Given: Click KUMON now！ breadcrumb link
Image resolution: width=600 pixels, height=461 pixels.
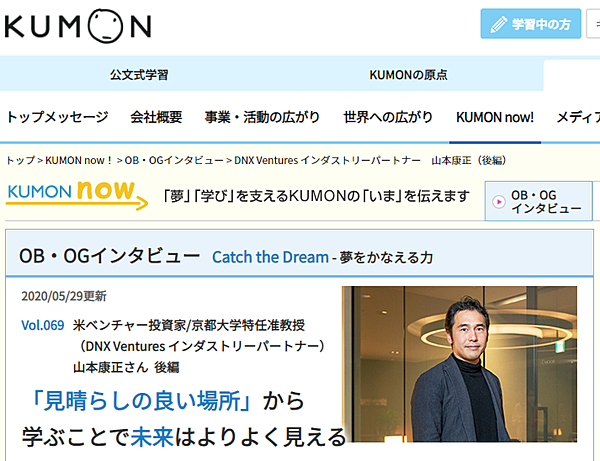Looking at the screenshot, I should click(79, 160).
